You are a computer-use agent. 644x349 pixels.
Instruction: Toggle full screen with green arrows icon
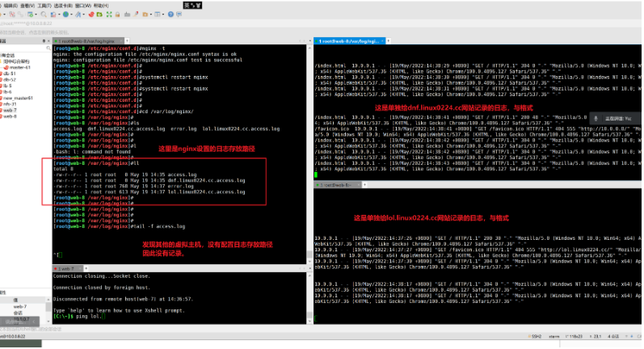109,15
